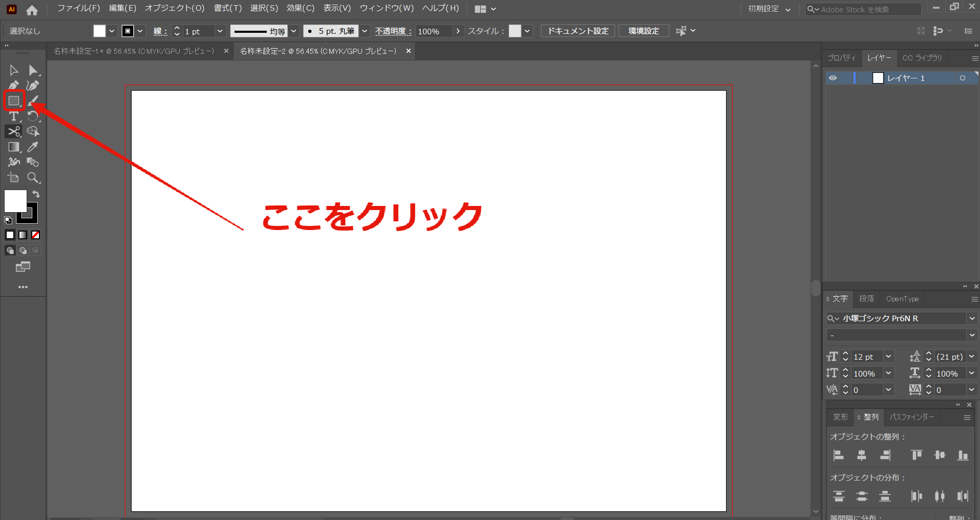
Task: Open the stroke weight dropdown
Action: click(220, 31)
